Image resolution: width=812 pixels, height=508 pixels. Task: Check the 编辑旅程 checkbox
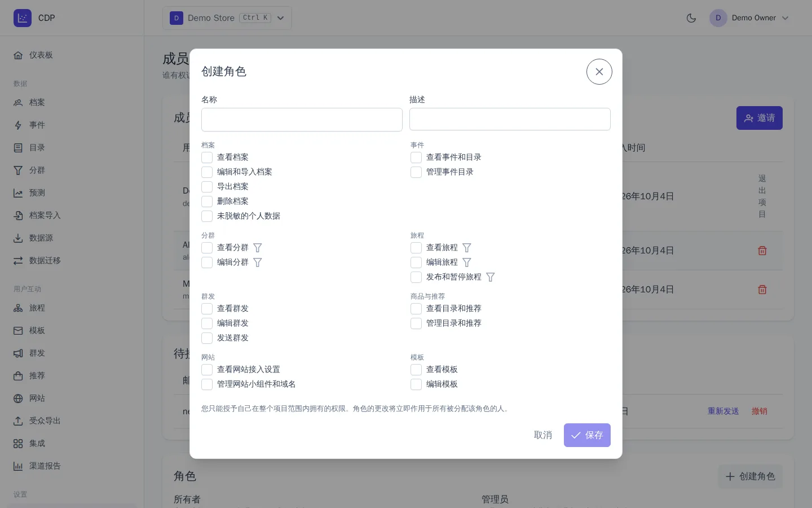pos(416,262)
